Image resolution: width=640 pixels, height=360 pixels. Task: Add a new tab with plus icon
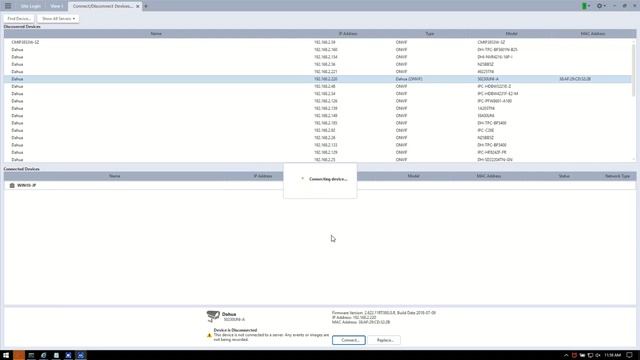pos(146,6)
